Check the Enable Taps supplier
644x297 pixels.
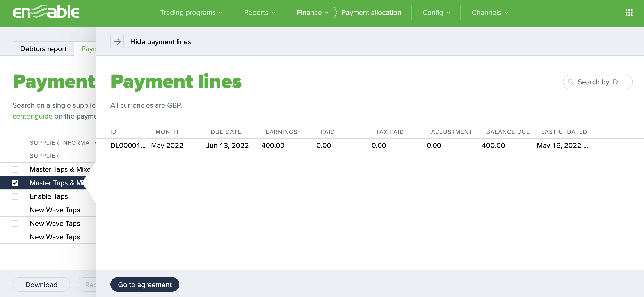(x=15, y=196)
